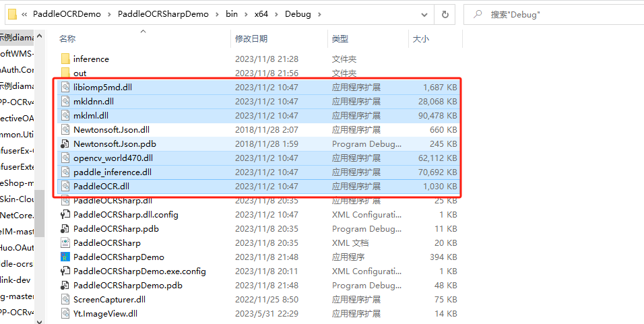The width and height of the screenshot is (644, 324).
Task: Refresh the current folder view
Action: (445, 14)
